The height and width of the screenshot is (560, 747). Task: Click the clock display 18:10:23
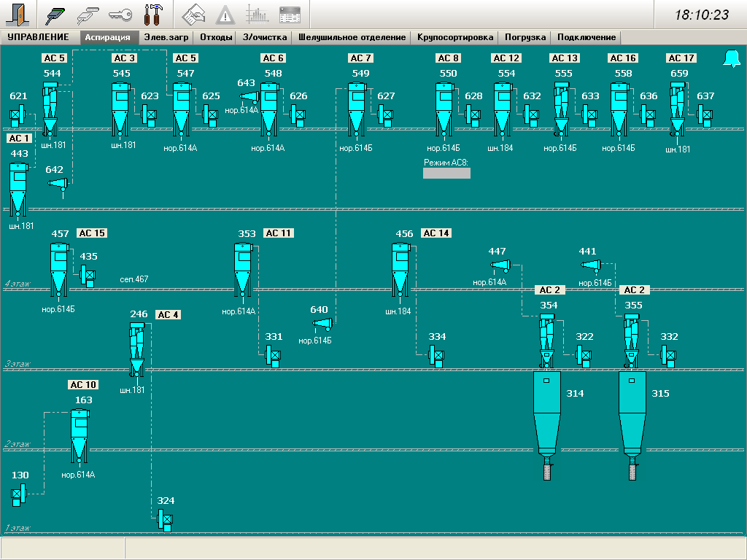click(x=701, y=15)
